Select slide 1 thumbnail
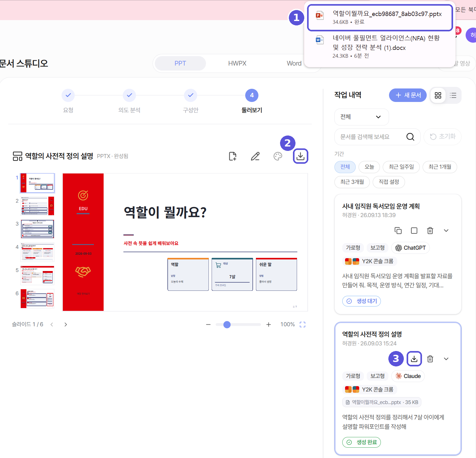The height and width of the screenshot is (458, 476). [x=37, y=183]
